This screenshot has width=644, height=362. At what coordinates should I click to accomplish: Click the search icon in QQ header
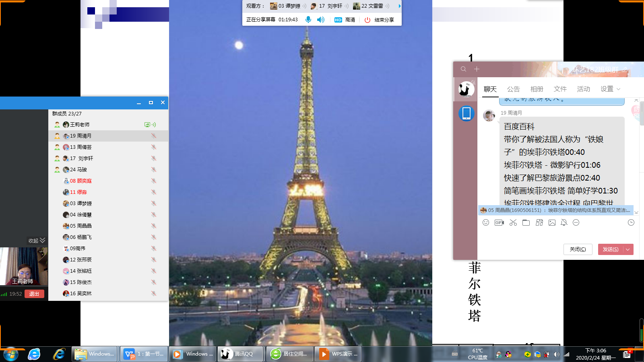coord(464,69)
